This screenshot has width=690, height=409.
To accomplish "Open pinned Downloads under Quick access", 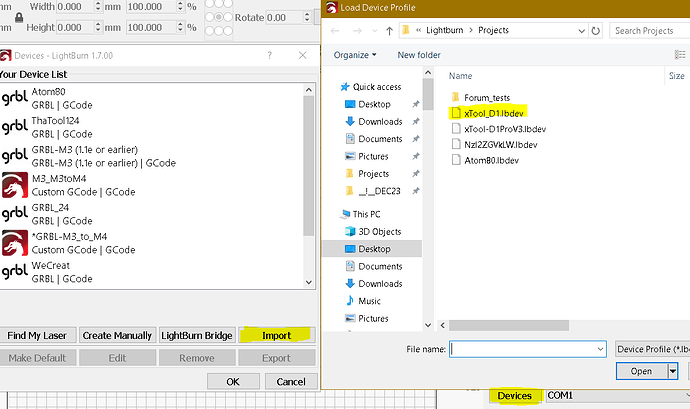I will point(380,122).
